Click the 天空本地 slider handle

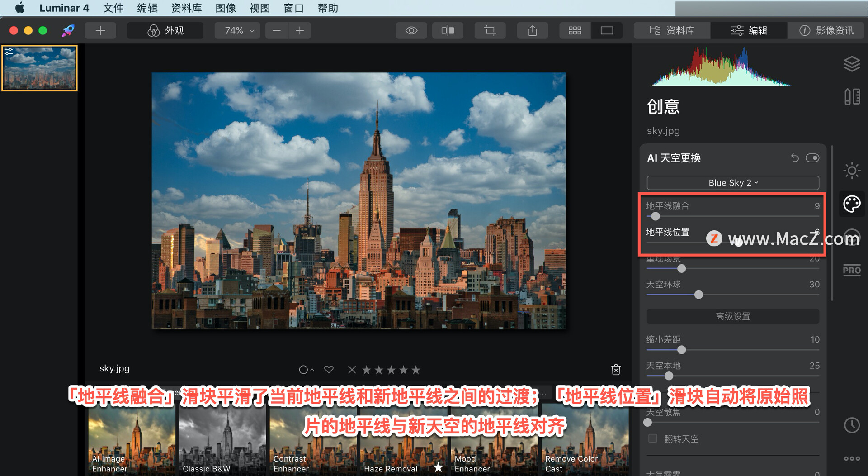pyautogui.click(x=669, y=376)
